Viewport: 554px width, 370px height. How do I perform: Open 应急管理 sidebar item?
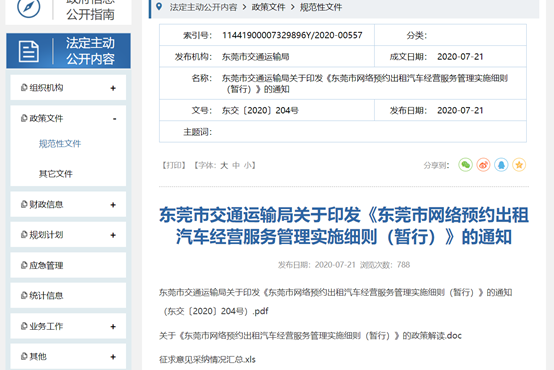click(68, 265)
